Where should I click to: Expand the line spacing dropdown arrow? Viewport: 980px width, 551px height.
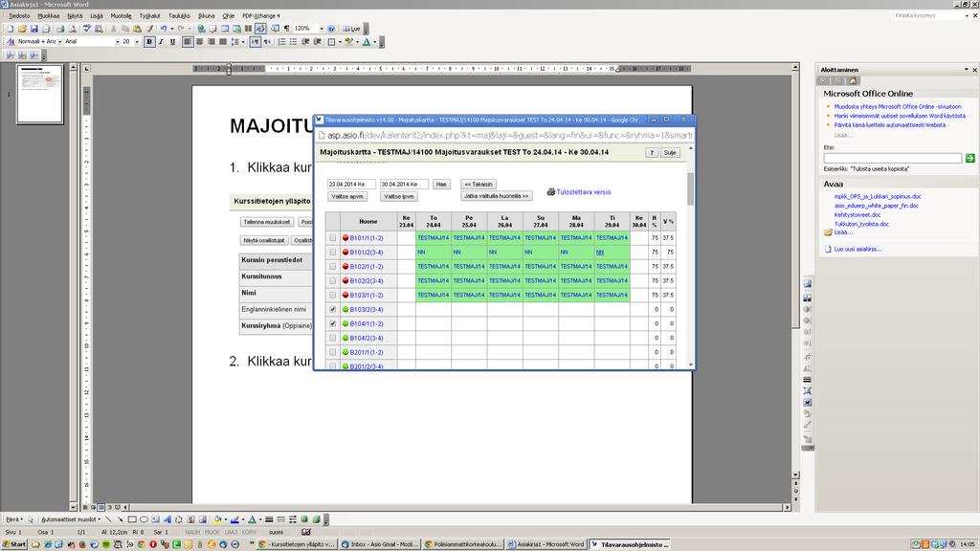(243, 42)
